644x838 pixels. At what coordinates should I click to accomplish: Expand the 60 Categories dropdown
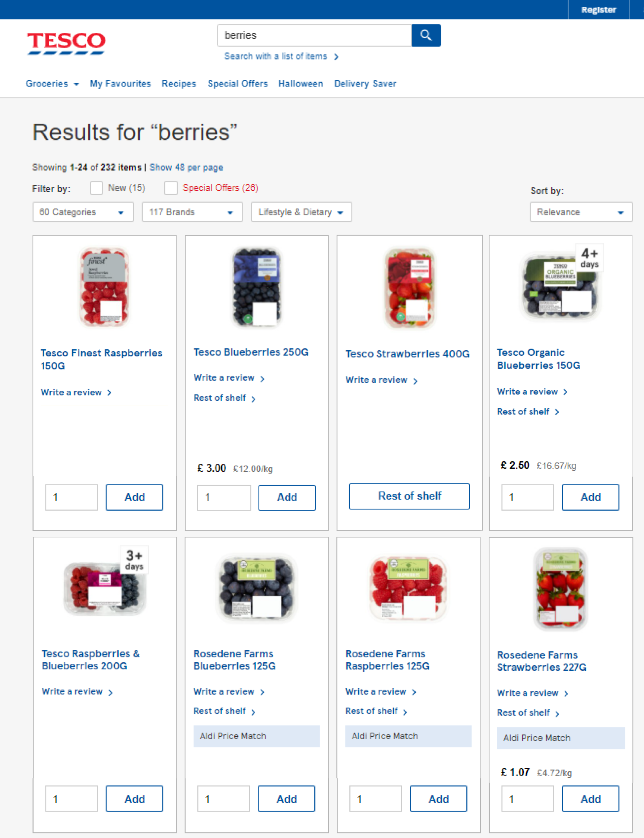[83, 212]
